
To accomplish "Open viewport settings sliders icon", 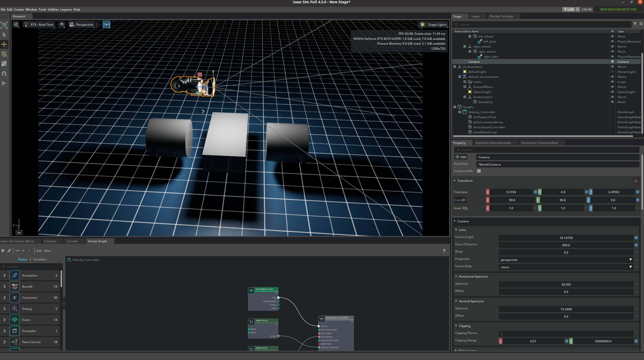I will [x=16, y=24].
